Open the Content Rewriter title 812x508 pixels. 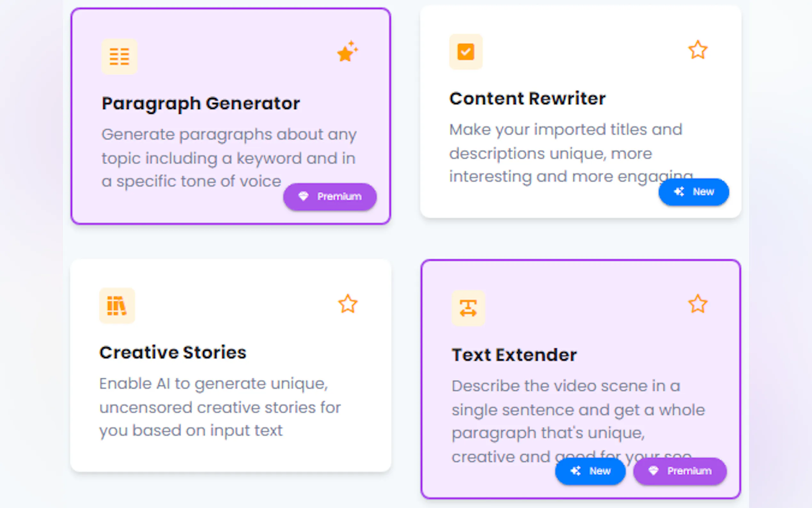coord(527,99)
